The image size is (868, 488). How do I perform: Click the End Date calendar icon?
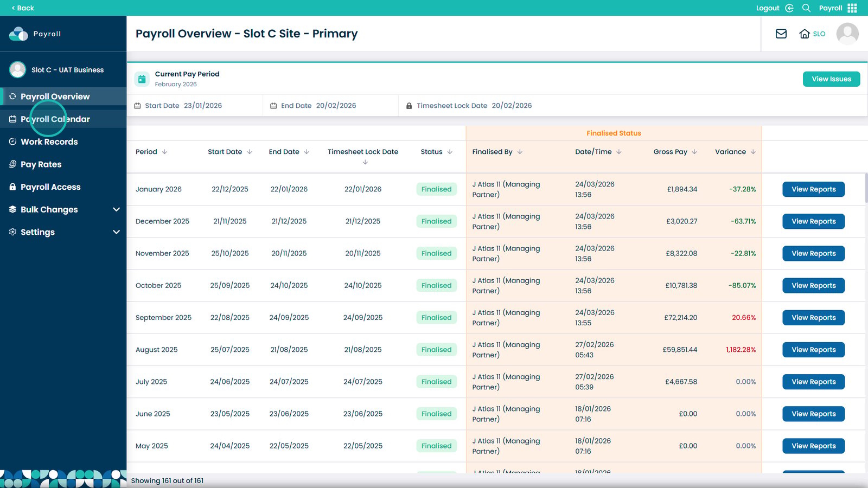(273, 106)
